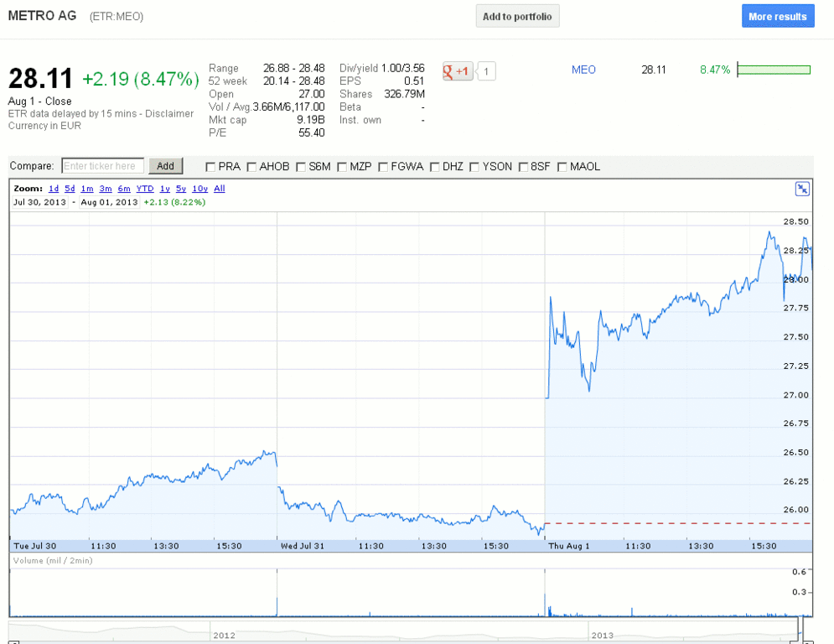Switch chart zoom to 1m
Viewport: 834px width, 644px height.
(87, 189)
